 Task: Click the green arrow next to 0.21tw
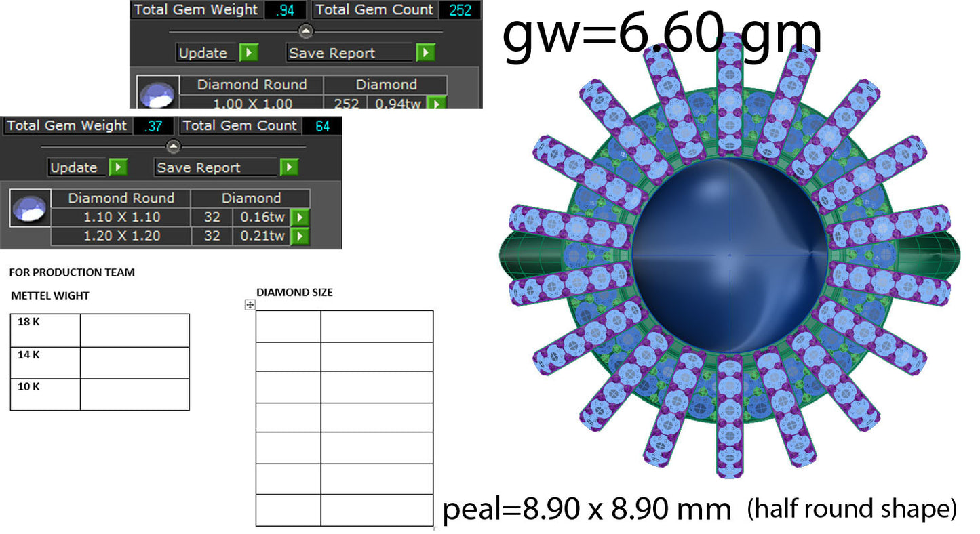(300, 236)
